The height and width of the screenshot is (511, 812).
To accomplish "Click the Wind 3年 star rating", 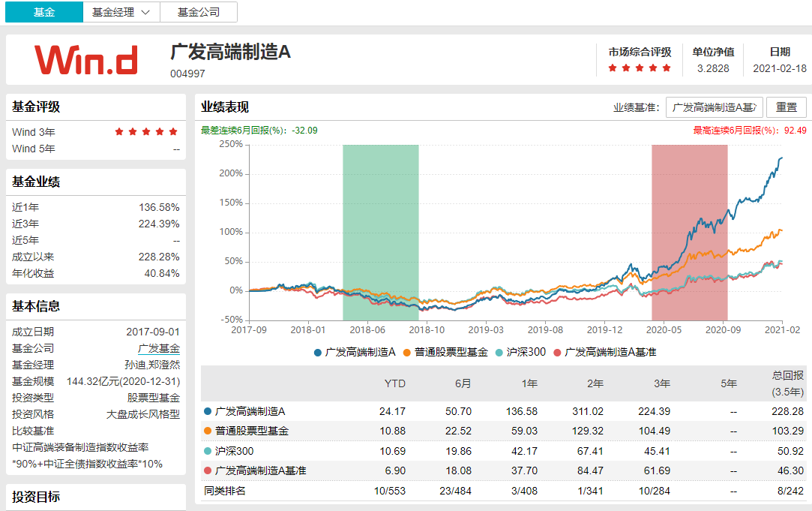I will click(146, 131).
